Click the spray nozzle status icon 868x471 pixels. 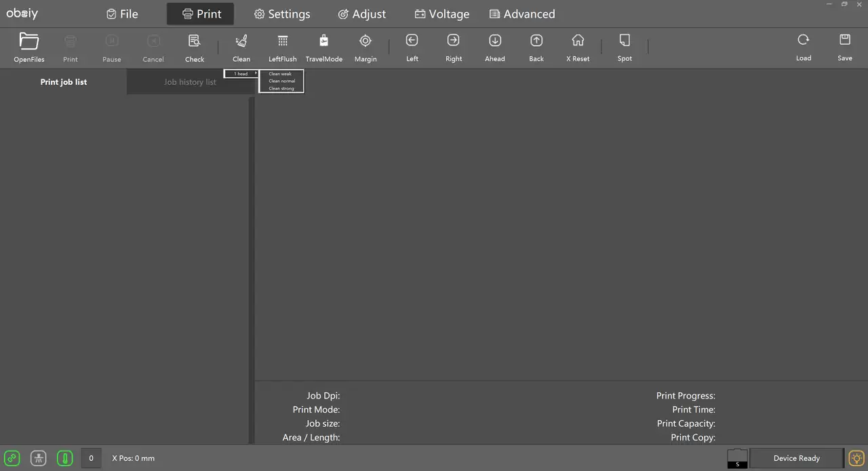39,458
